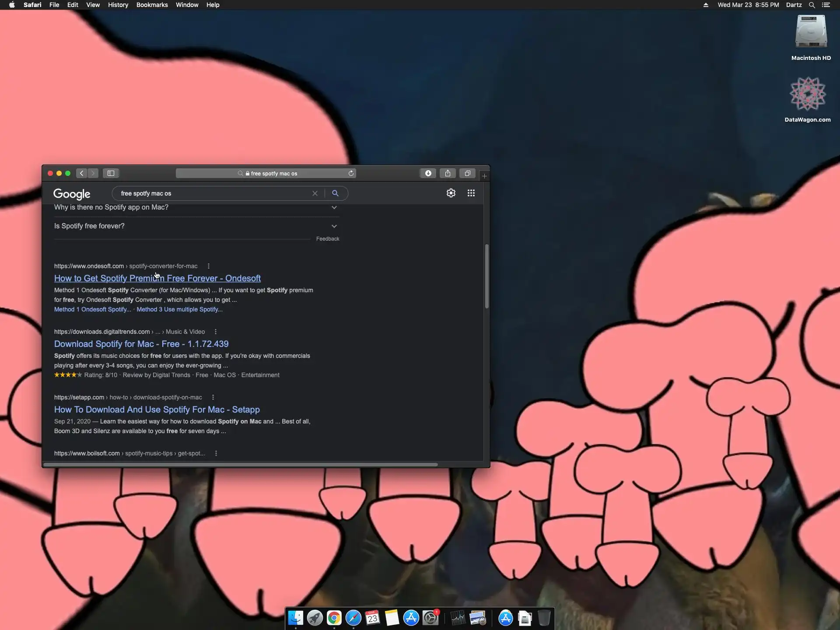Expand 'Is Spotify free forever?' question
The width and height of the screenshot is (840, 630).
pyautogui.click(x=334, y=226)
